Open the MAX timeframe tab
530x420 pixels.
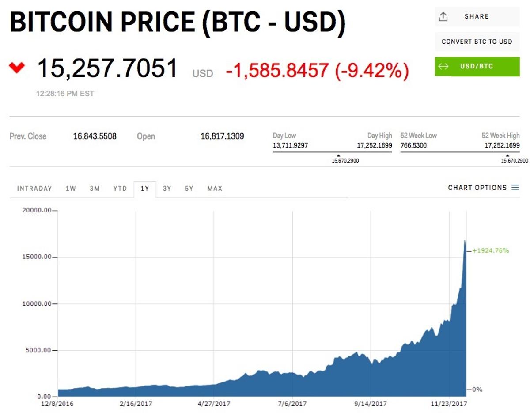pos(214,188)
